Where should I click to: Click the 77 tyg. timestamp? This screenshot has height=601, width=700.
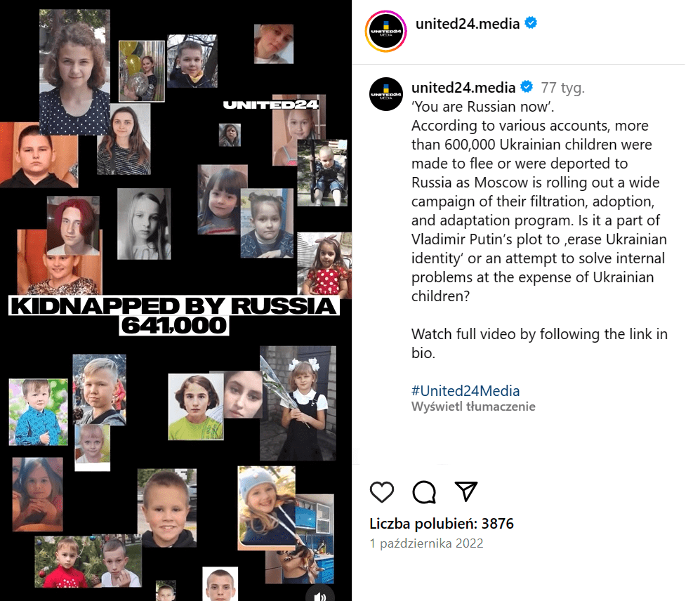pos(562,88)
